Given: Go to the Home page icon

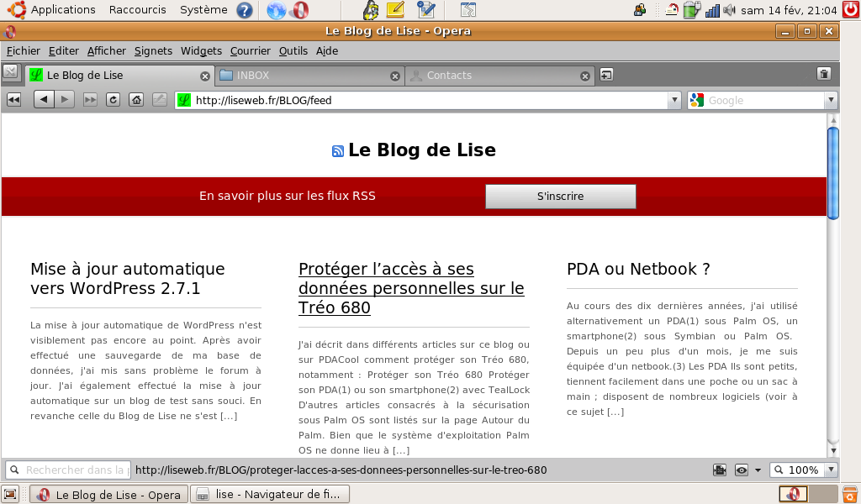Looking at the screenshot, I should [x=135, y=100].
